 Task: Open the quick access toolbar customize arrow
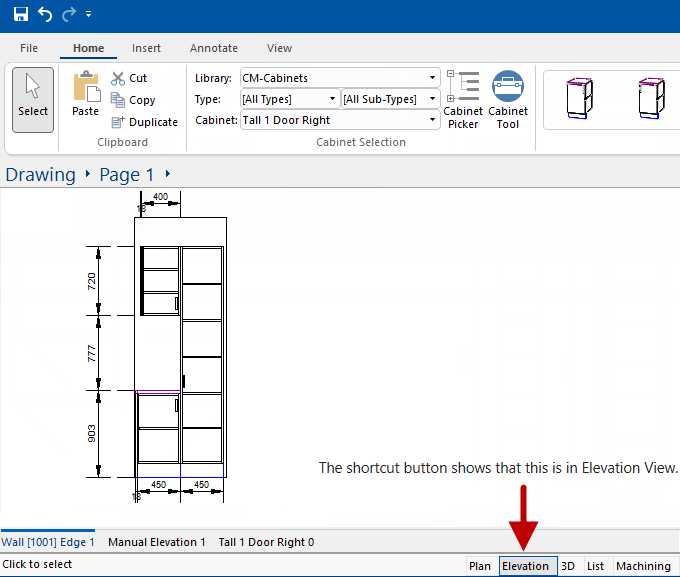tap(88, 14)
